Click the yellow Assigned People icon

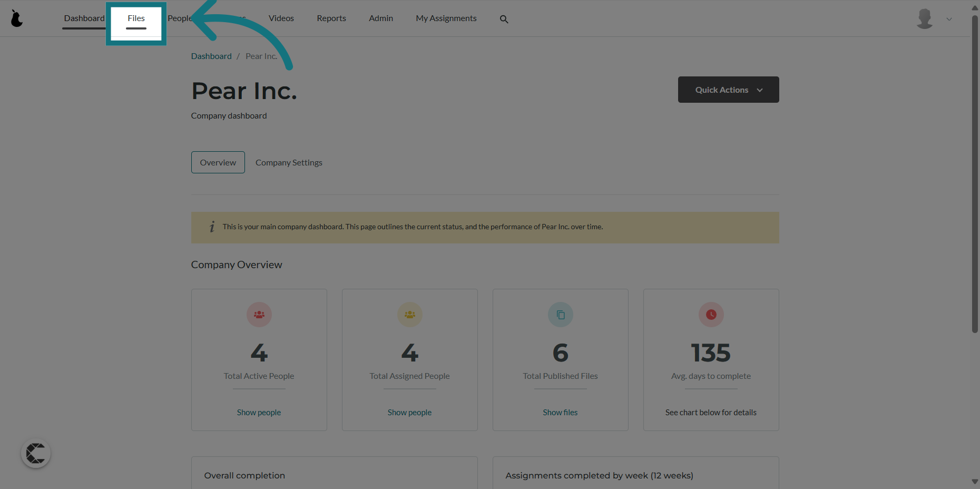(410, 315)
